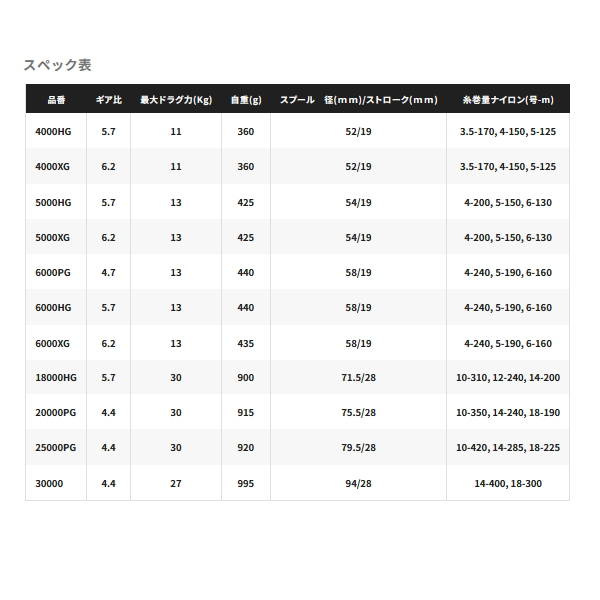Click the 30000 model name

[48, 483]
